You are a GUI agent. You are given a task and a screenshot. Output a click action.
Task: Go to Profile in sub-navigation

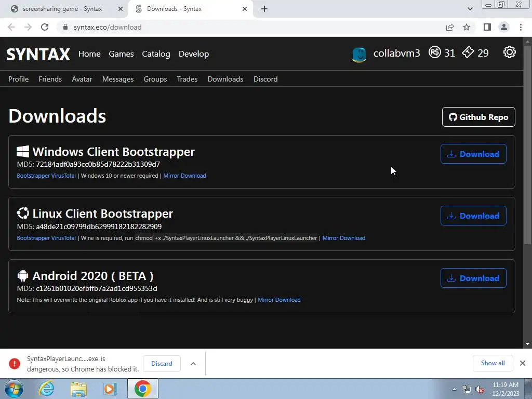click(18, 79)
